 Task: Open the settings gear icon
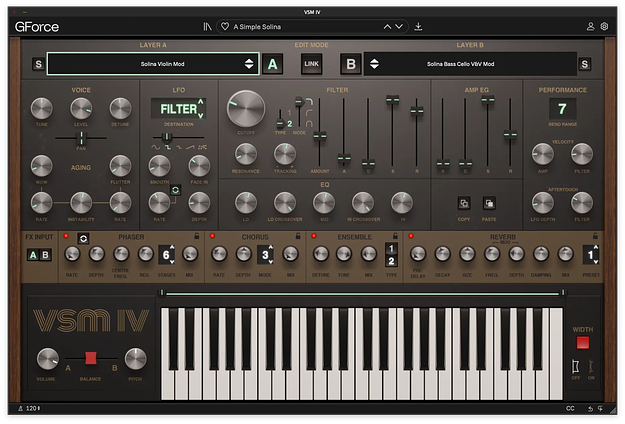pyautogui.click(x=604, y=26)
